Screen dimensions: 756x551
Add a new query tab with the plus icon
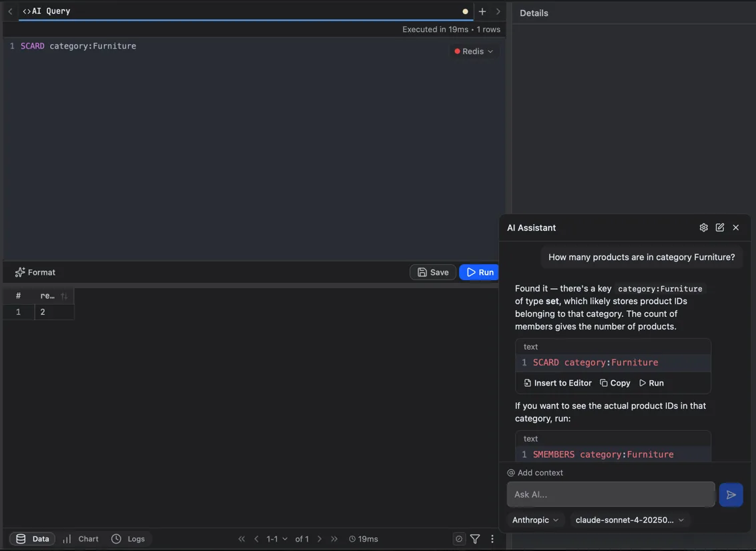click(x=482, y=11)
